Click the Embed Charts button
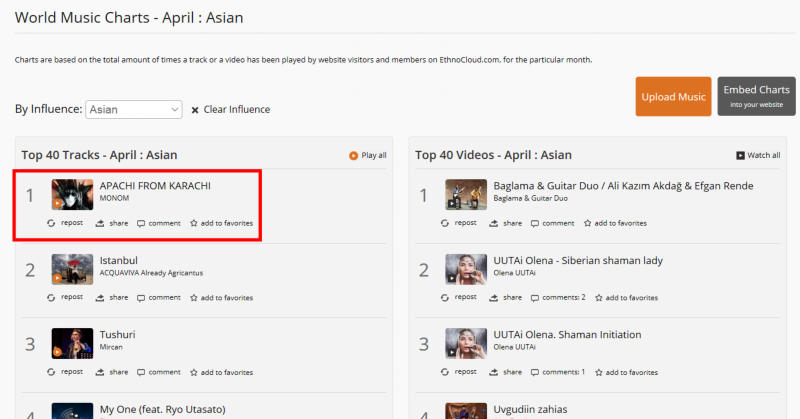The image size is (800, 419). (755, 97)
